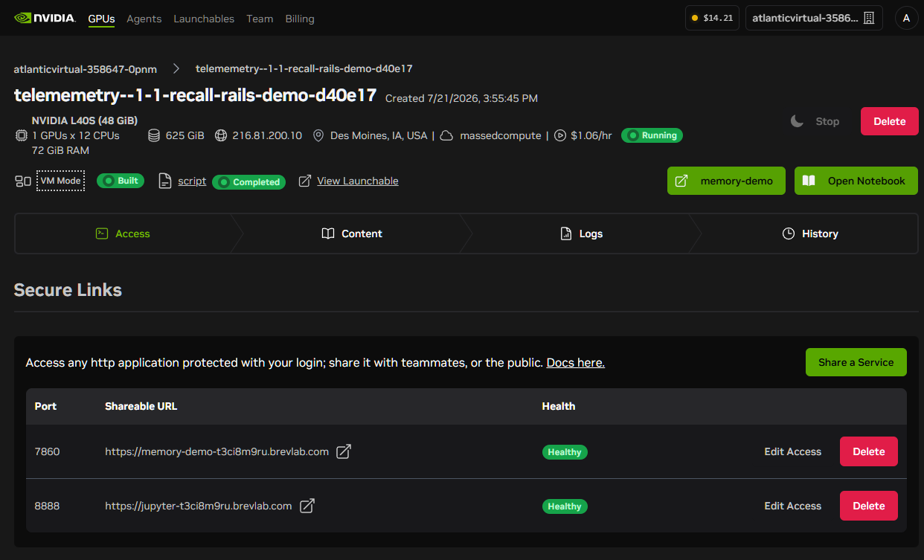Delete the instance with top Delete button

coord(890,121)
